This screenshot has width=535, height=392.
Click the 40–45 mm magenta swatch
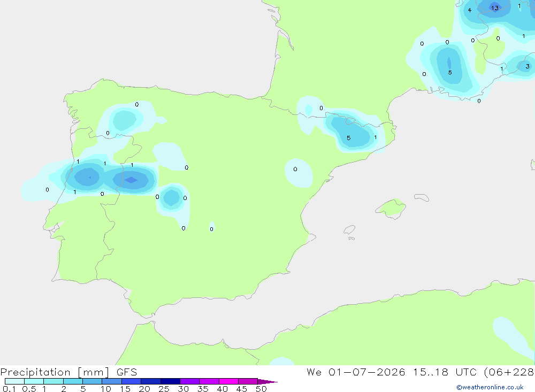[228, 381]
